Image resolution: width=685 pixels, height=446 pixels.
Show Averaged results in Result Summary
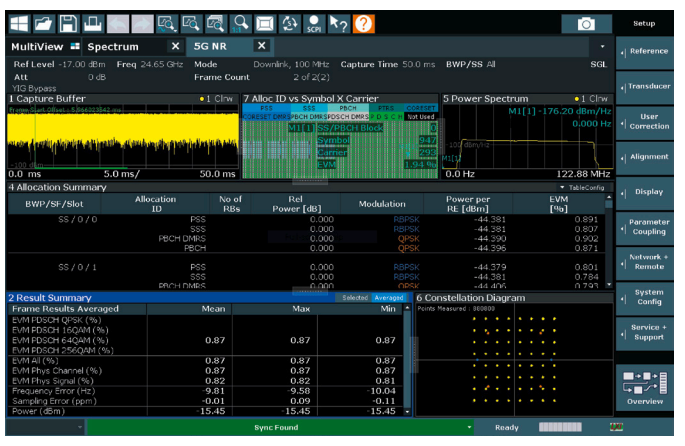pos(388,297)
